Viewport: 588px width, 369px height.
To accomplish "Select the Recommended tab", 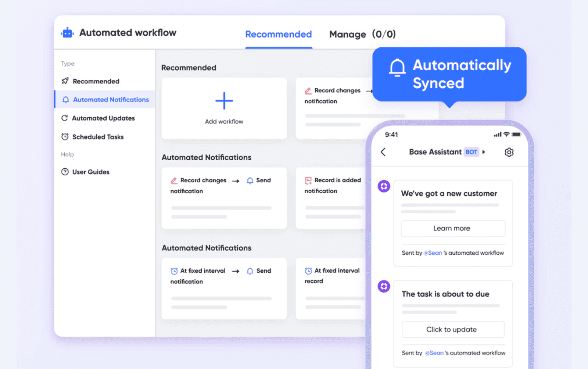I will 278,34.
